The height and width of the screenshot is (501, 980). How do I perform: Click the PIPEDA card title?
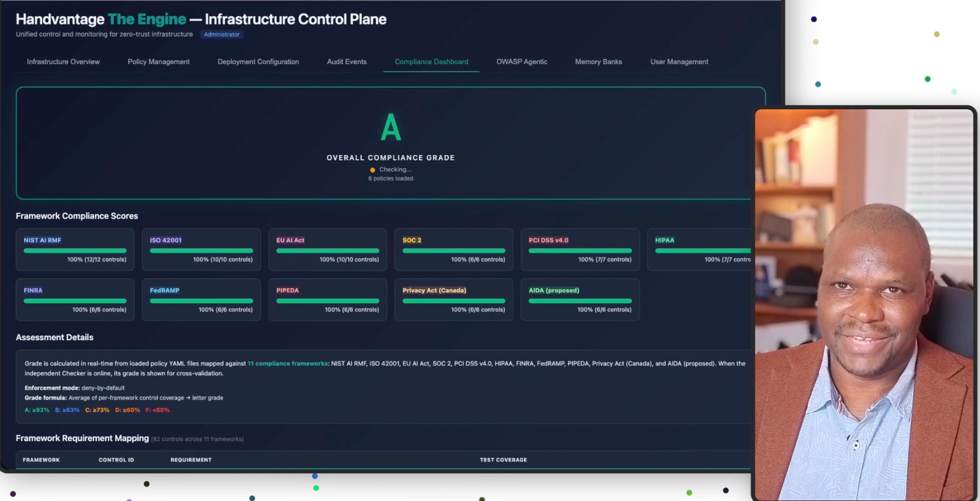coord(287,290)
